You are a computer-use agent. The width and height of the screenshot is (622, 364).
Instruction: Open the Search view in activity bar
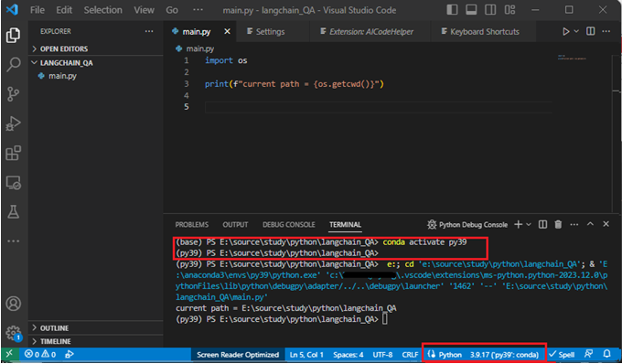click(14, 64)
